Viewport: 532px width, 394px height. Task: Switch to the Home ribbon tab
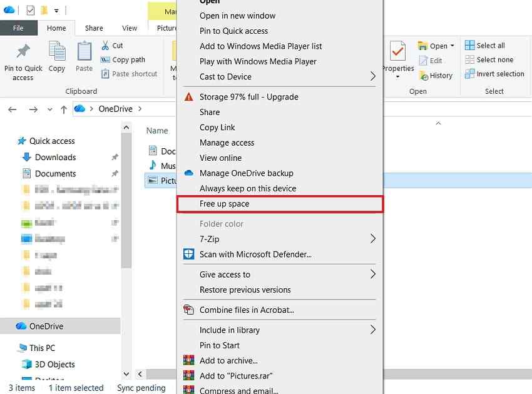click(56, 28)
